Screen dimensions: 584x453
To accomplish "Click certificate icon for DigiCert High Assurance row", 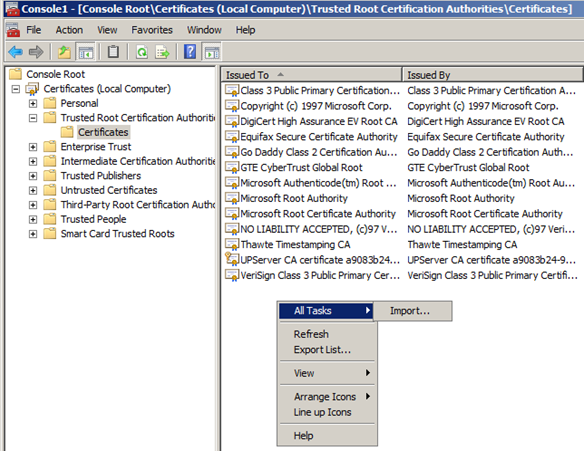I will tap(232, 121).
